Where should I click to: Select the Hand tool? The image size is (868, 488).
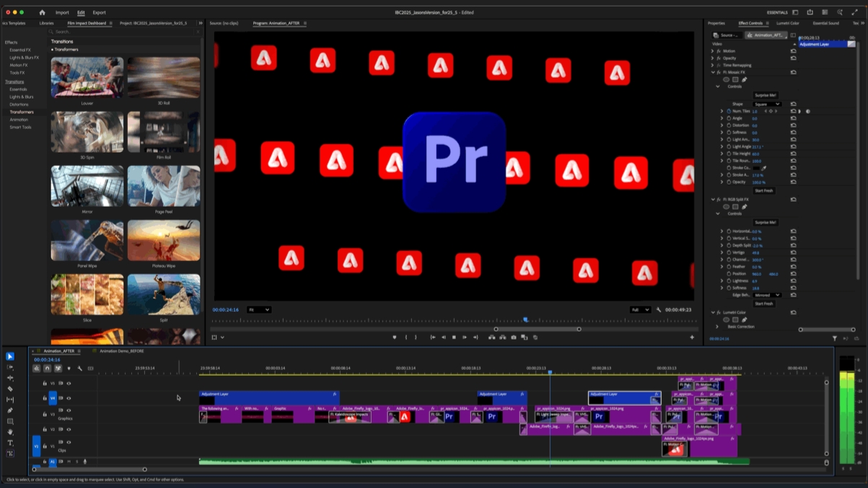tap(10, 432)
